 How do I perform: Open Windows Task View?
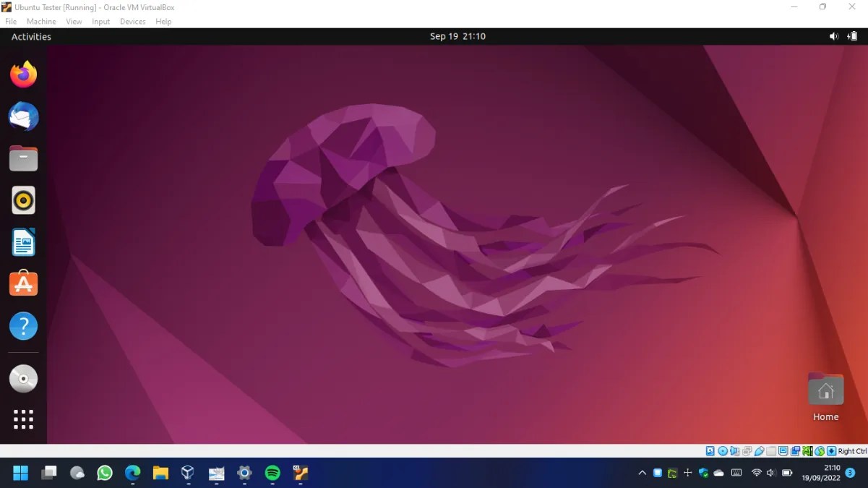(x=49, y=473)
